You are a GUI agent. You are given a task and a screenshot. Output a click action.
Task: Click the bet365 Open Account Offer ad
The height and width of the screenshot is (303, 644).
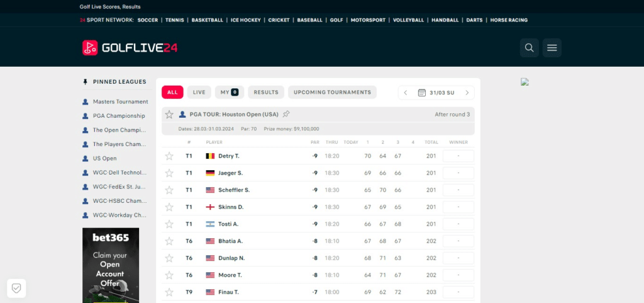click(111, 265)
